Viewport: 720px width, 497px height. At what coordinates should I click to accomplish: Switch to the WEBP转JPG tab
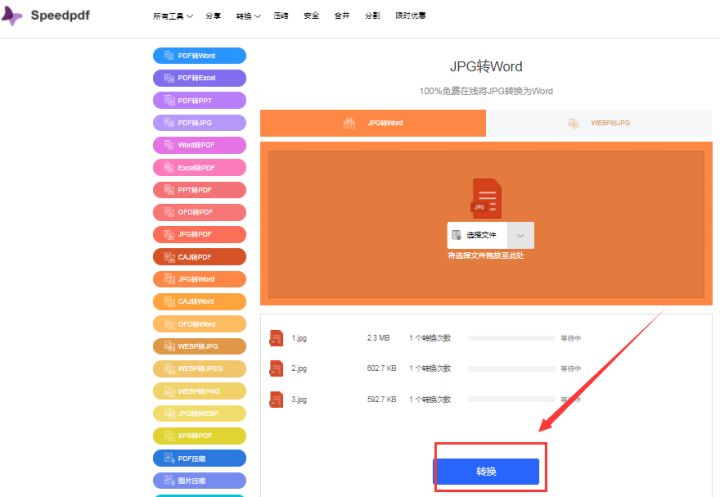click(x=599, y=123)
